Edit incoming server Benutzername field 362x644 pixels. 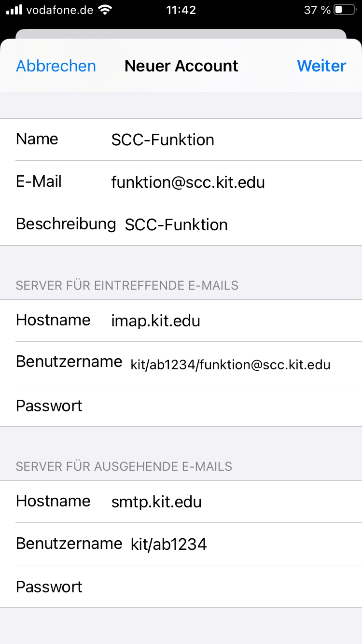230,364
